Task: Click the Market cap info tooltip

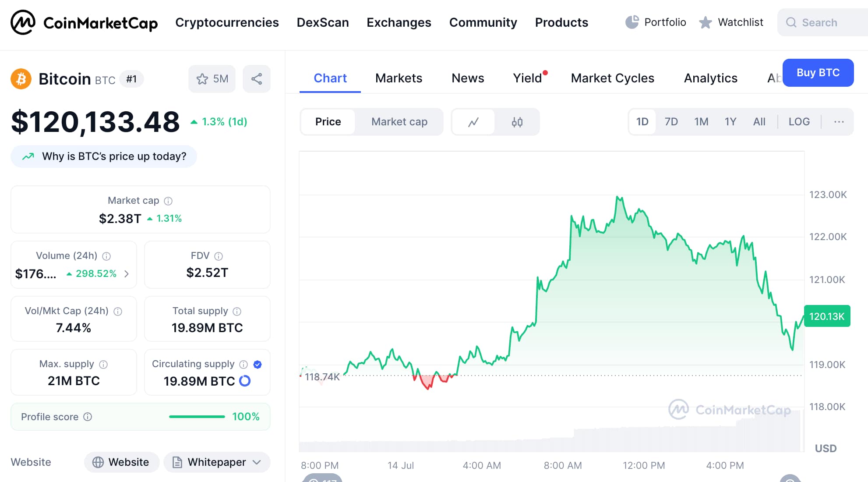Action: click(x=168, y=201)
